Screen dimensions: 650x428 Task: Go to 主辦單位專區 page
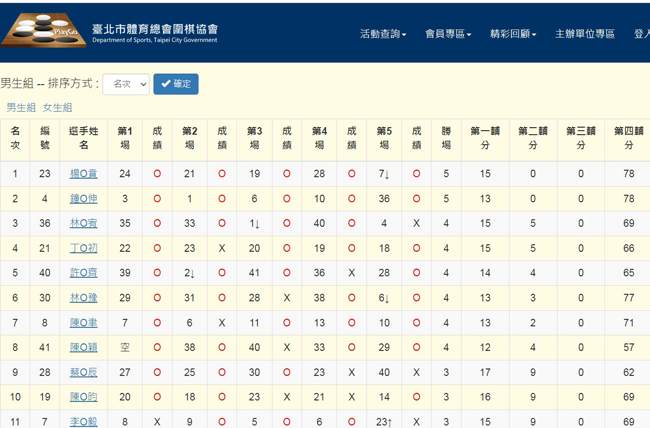[x=585, y=34]
